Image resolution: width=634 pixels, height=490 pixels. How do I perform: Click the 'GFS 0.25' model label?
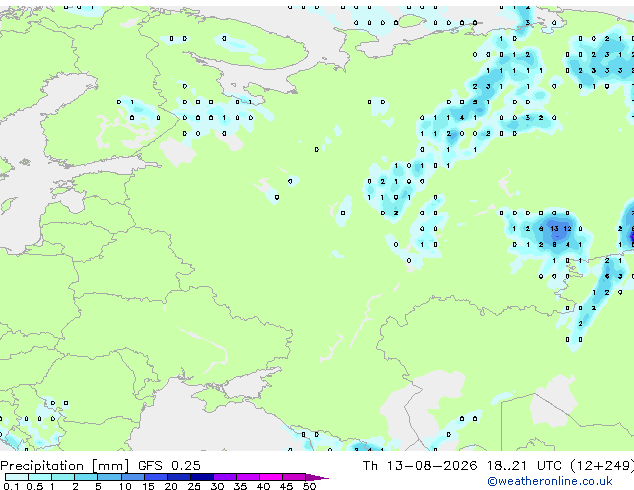pos(169,466)
